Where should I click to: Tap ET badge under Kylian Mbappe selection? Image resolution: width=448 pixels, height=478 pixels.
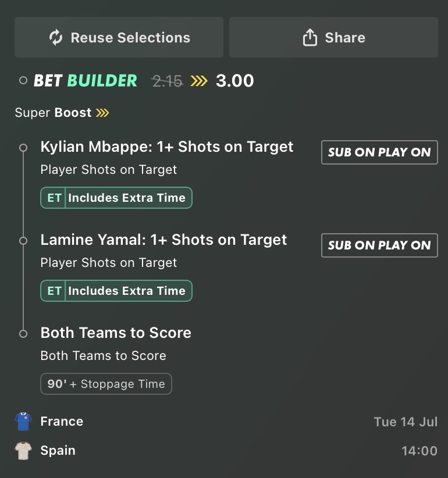(x=54, y=198)
